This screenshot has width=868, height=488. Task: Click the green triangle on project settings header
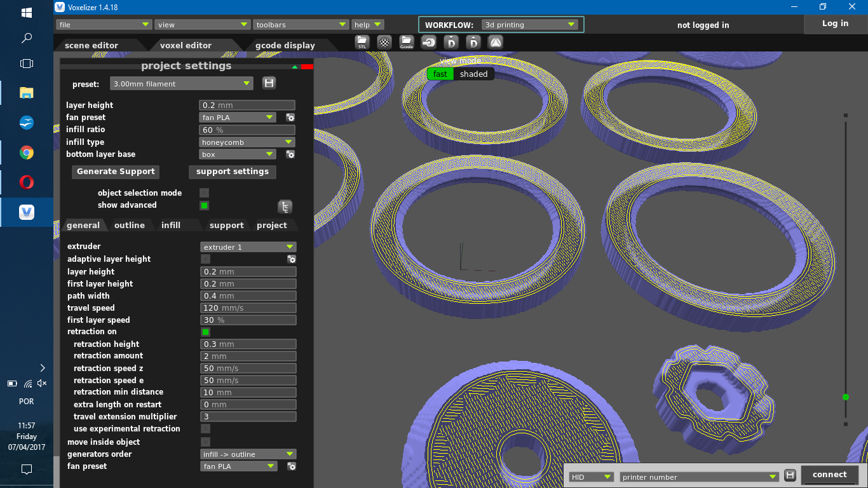coord(294,67)
